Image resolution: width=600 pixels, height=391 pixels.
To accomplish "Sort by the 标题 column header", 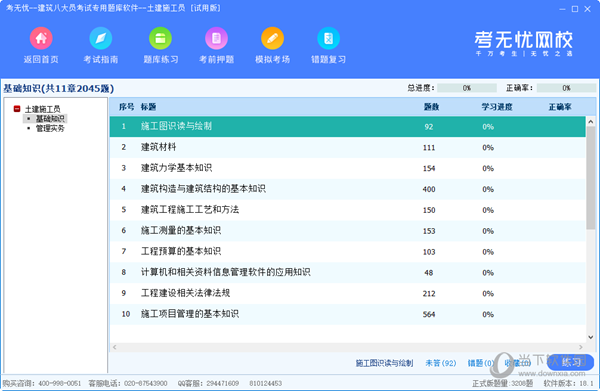I will point(148,107).
